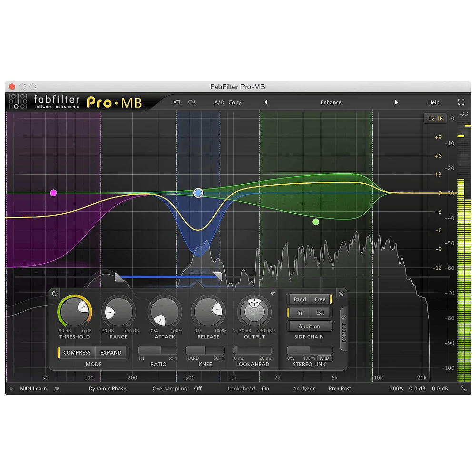476x476 pixels.
Task: Open the MIDI Learn dropdown arrow
Action: click(x=57, y=389)
